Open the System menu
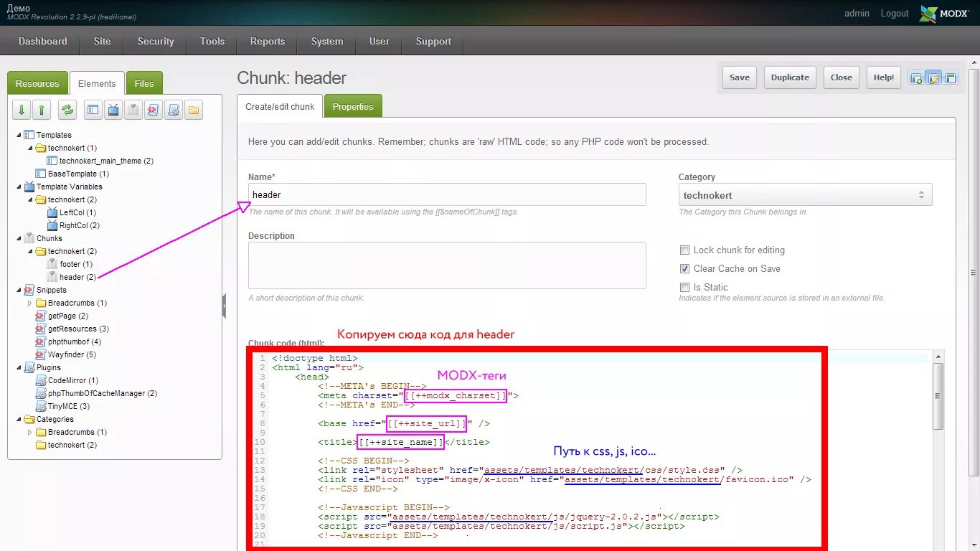Image resolution: width=980 pixels, height=551 pixels. (327, 42)
